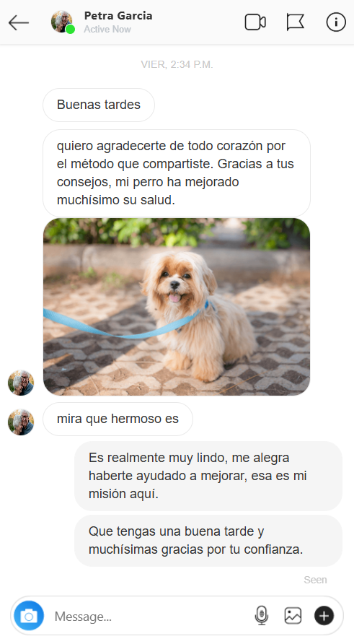Select the 'mira que hermoso es' message
The width and height of the screenshot is (354, 644).
[x=118, y=419]
